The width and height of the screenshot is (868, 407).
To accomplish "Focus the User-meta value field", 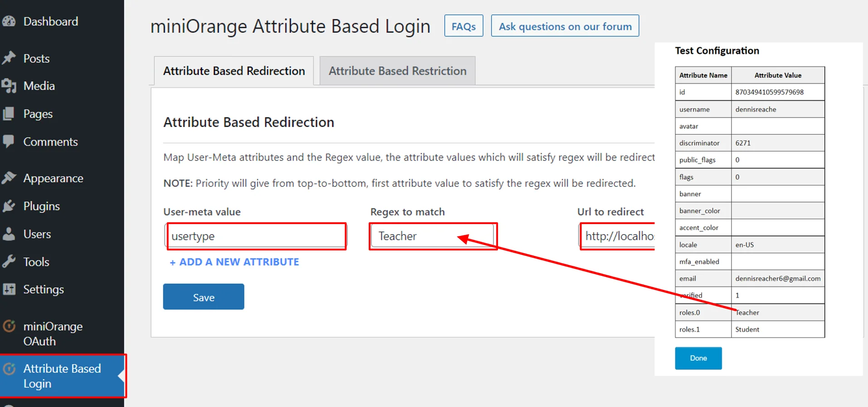I will tap(256, 236).
